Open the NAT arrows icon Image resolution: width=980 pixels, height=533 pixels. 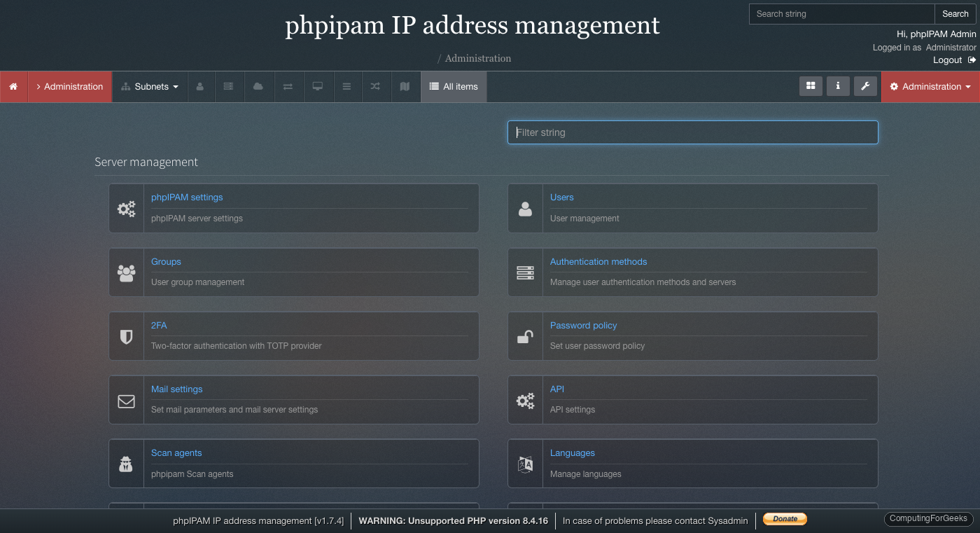(288, 86)
